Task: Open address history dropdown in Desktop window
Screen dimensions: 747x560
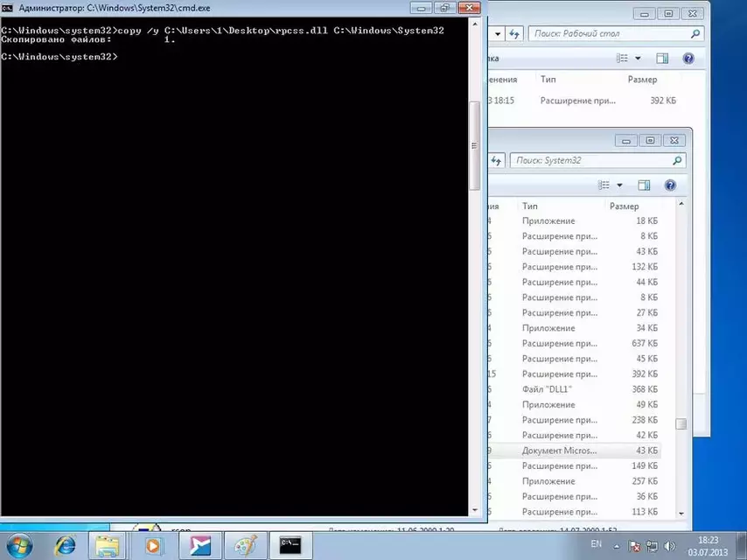Action: coord(498,34)
